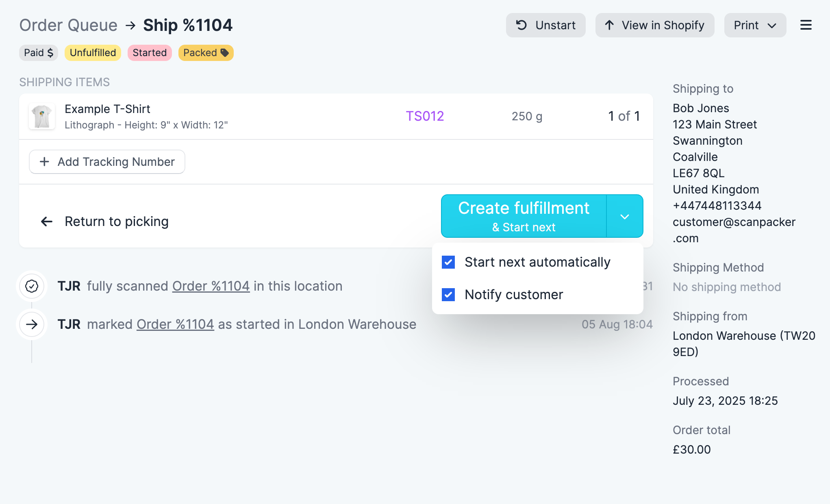The height and width of the screenshot is (504, 830).
Task: Click the Started status badge
Action: [x=150, y=53]
